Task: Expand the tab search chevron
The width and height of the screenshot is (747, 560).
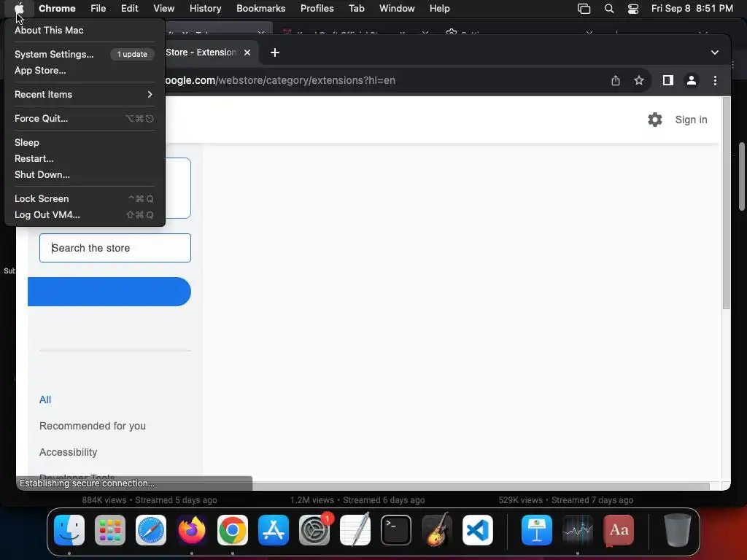Action: [x=715, y=52]
